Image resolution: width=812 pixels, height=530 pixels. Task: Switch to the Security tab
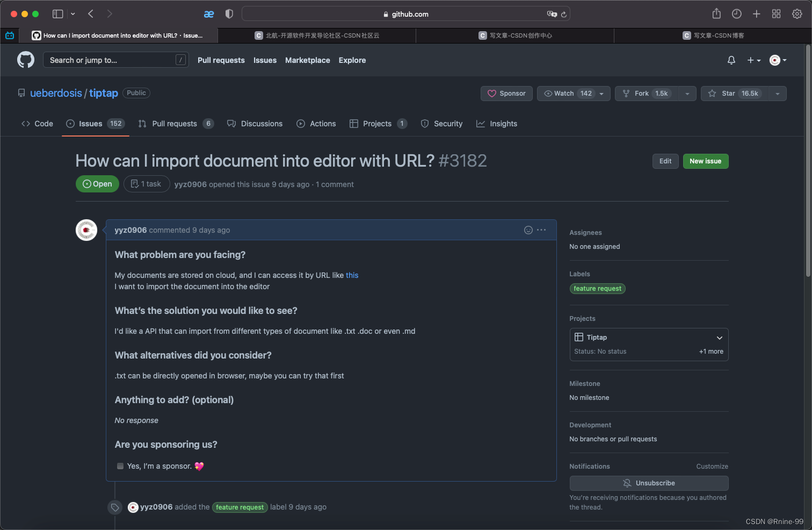coord(441,124)
